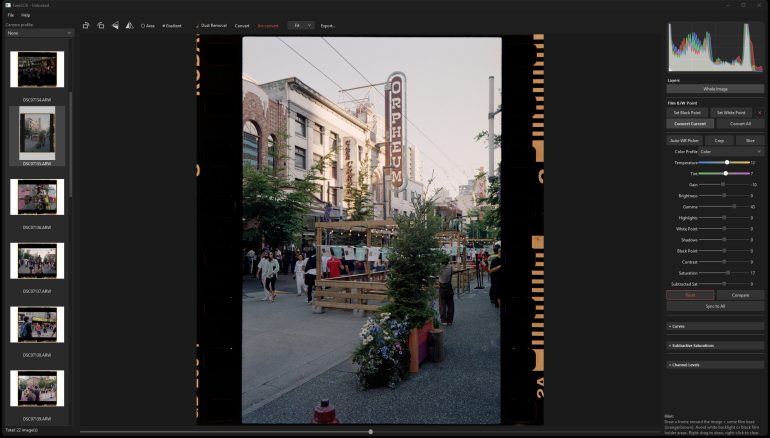Clear black/white points with red X
This screenshot has width=770, height=438.
pos(759,112)
